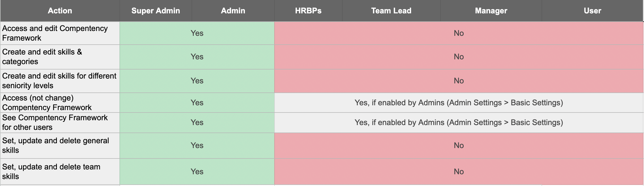The width and height of the screenshot is (644, 186).
Task: Click the Action column header
Action: coord(60,11)
